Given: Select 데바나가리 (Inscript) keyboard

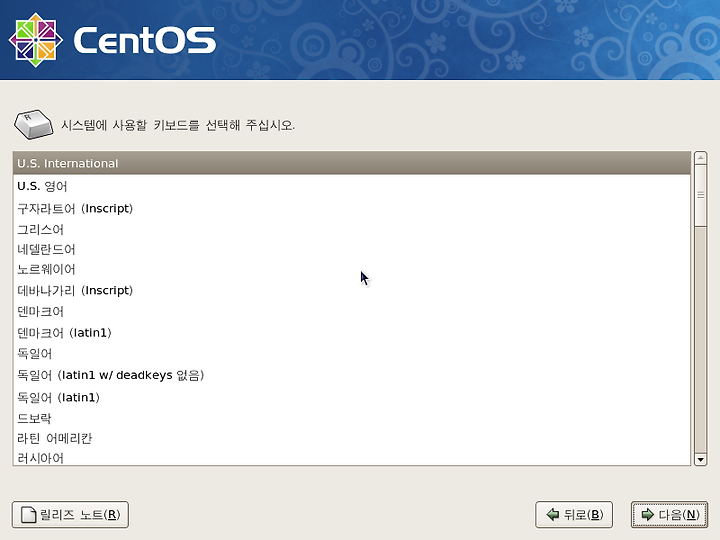Looking at the screenshot, I should (352, 290).
